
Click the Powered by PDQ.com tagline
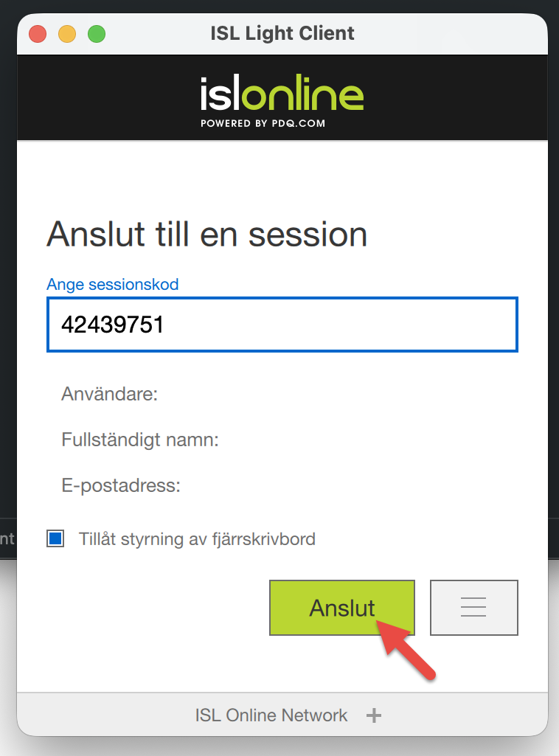[x=263, y=123]
